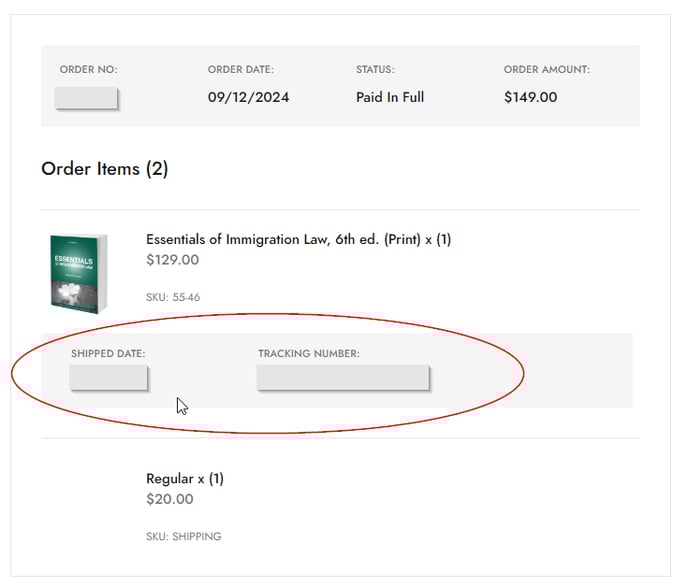
Task: Click the redacted shipped date field
Action: (x=109, y=378)
